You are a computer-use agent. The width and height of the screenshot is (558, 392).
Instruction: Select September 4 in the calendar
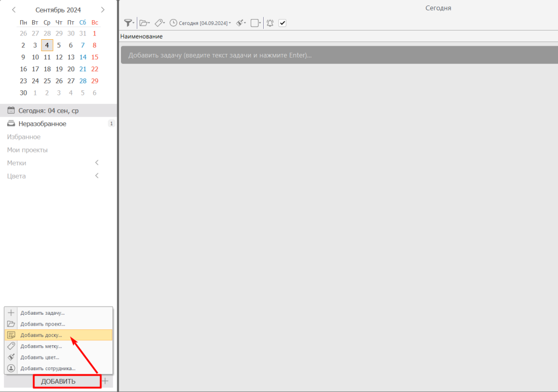47,45
